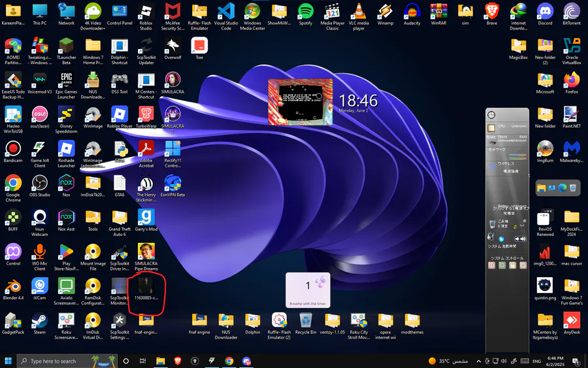Open the Steam desktop icon
The height and width of the screenshot is (368, 588).
(40, 324)
